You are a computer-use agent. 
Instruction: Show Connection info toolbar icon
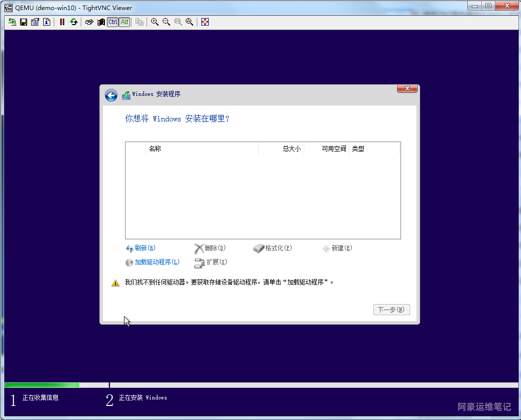point(47,22)
